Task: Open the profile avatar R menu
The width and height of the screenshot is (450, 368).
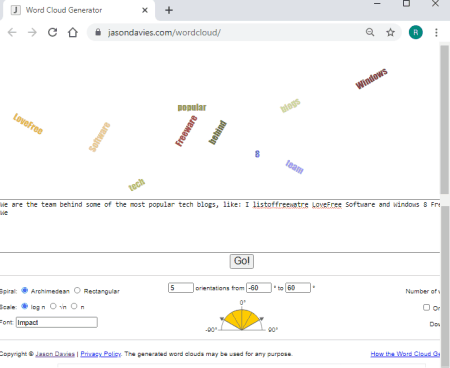Action: click(416, 32)
